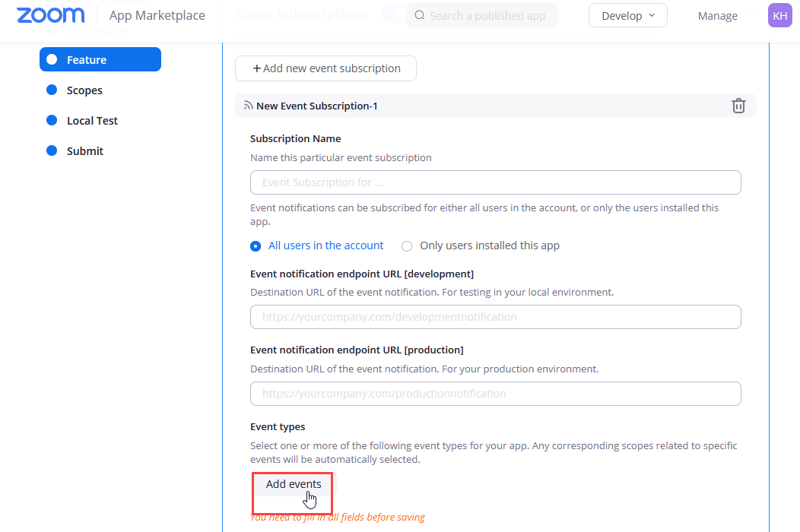
Task: Focus the development endpoint URL field
Action: pos(495,317)
